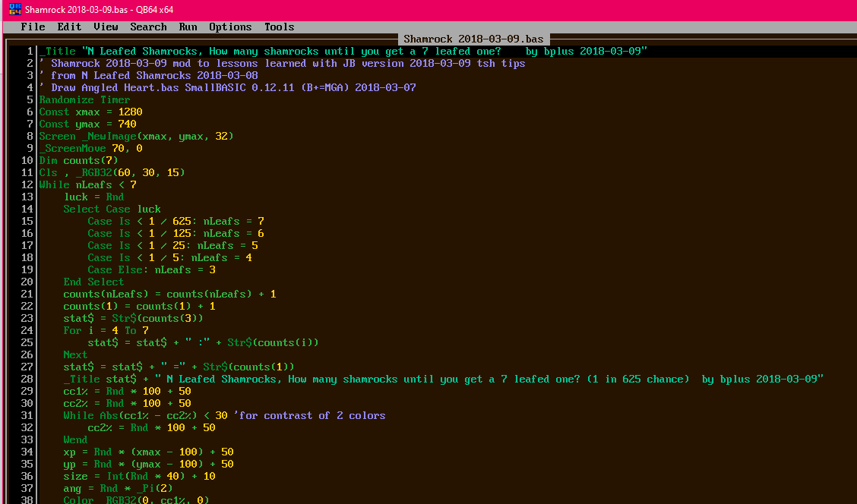Open the Tools menu

[279, 27]
